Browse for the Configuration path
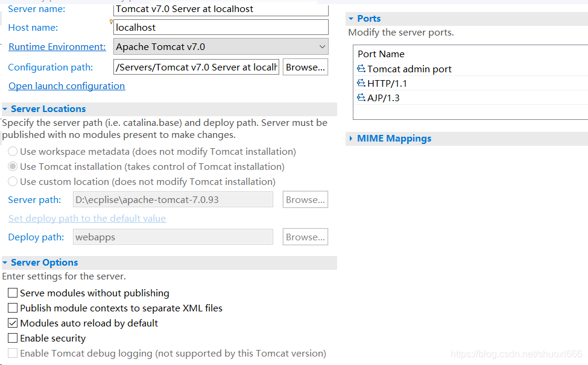The image size is (588, 365). pos(305,67)
